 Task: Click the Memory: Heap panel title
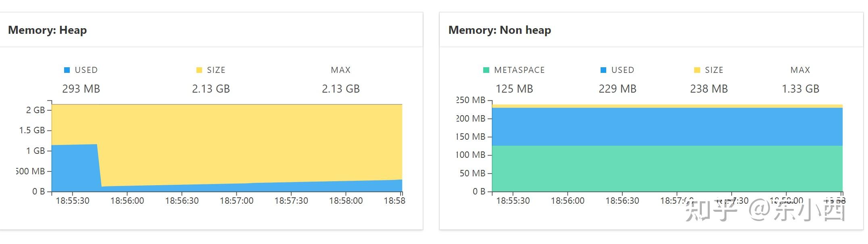(x=48, y=30)
